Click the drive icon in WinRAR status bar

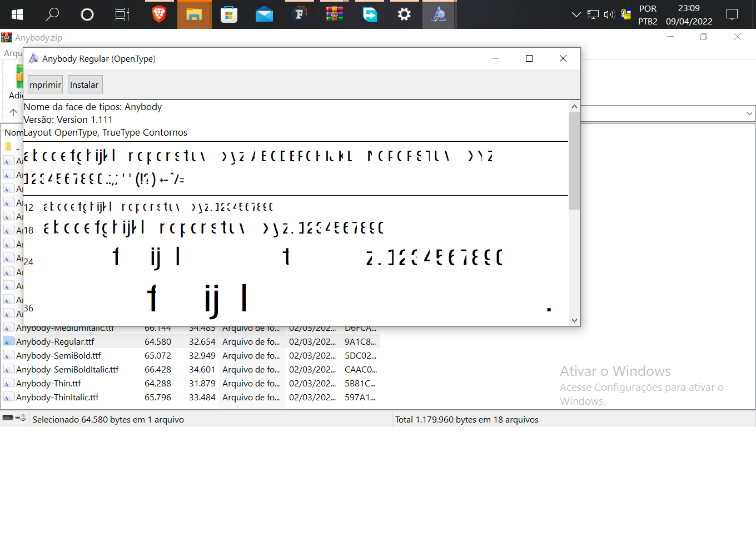click(x=8, y=418)
